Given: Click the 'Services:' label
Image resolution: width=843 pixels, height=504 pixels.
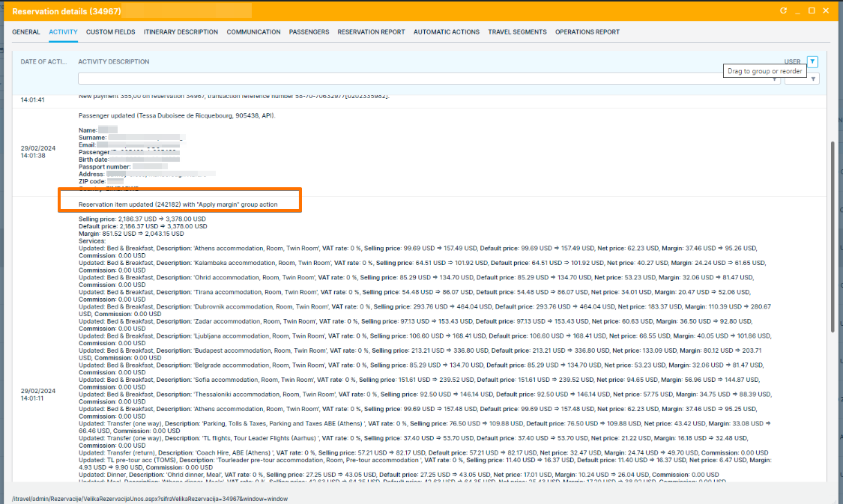Looking at the screenshot, I should [92, 241].
